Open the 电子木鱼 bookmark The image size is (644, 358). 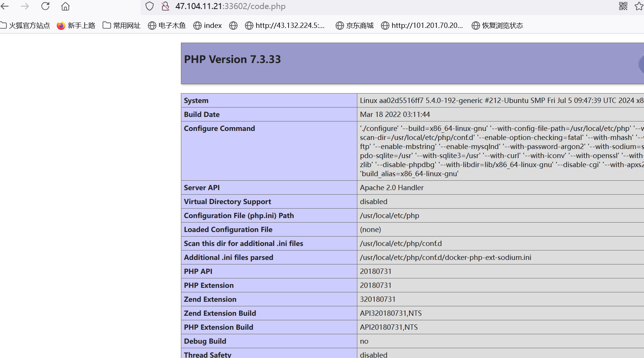[167, 25]
